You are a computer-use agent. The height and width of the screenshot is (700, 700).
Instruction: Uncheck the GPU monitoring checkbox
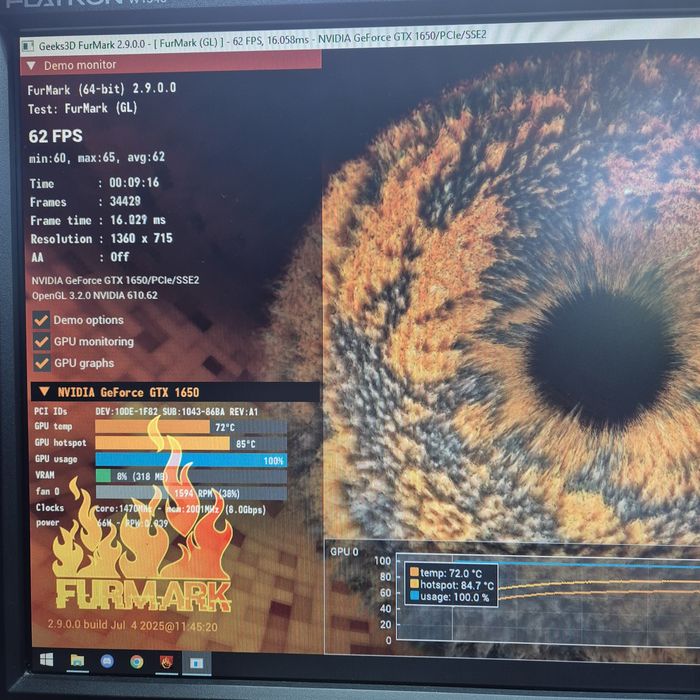point(42,342)
